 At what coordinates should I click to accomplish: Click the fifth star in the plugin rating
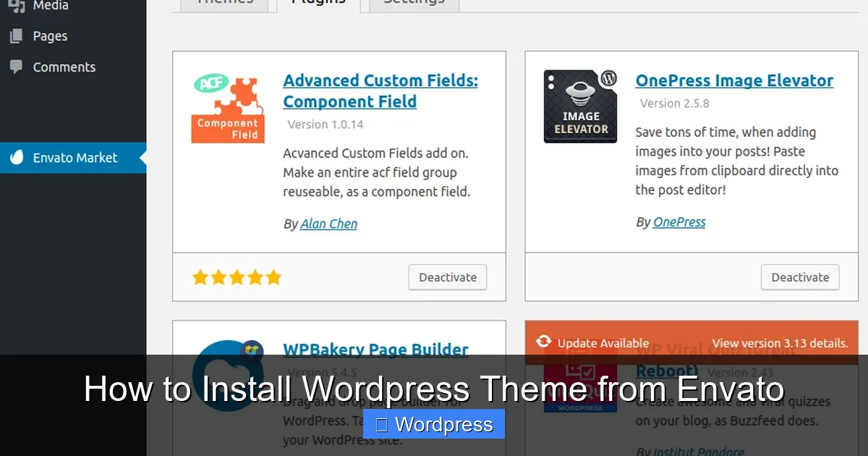[273, 276]
